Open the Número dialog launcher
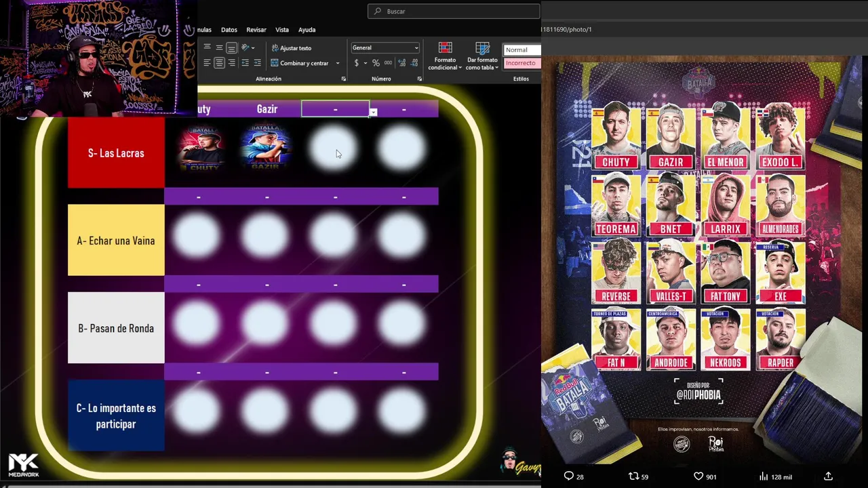Viewport: 868px width, 488px height. click(420, 79)
